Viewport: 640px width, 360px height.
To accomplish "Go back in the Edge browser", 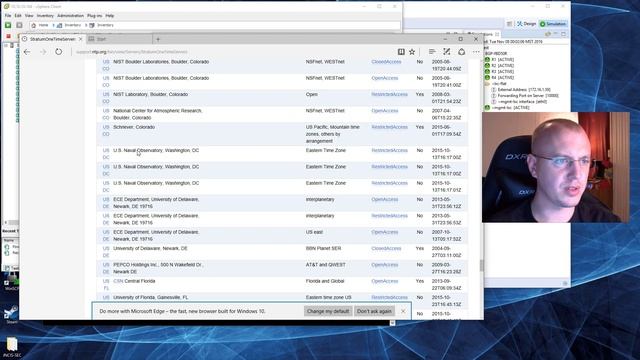I will point(27,52).
